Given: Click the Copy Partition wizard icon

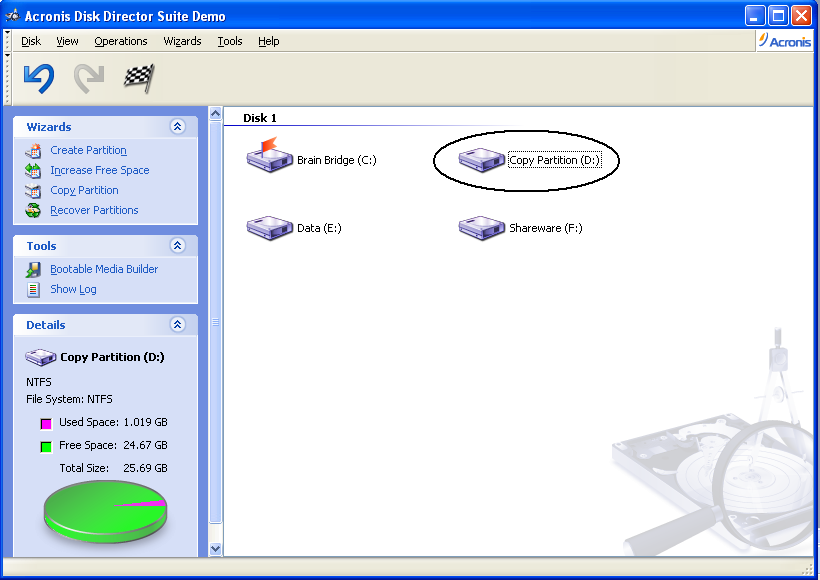Looking at the screenshot, I should pos(33,190).
